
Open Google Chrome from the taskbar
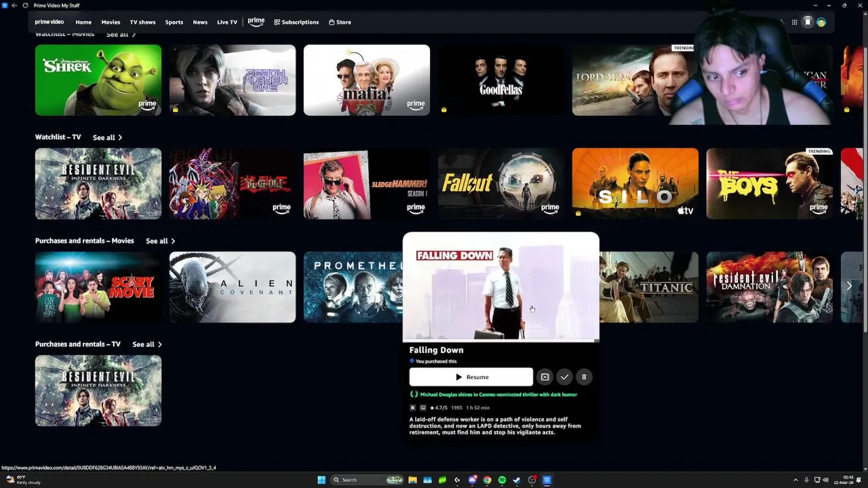[x=487, y=480]
